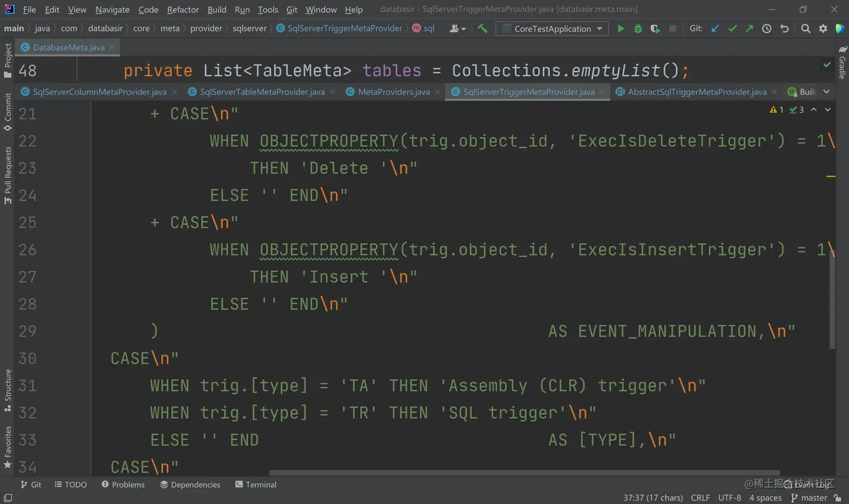This screenshot has width=849, height=504.
Task: Switch to SqlServerColumnMetaProvider.java tab
Action: pos(99,91)
